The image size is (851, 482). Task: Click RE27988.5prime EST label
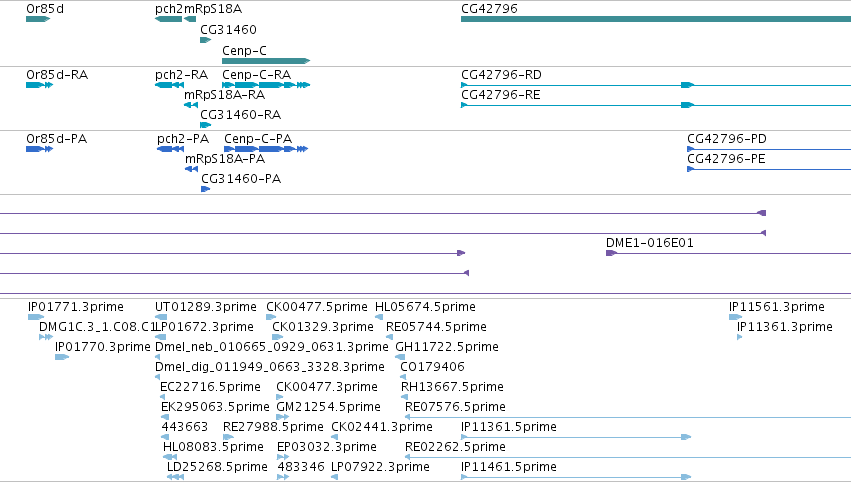(273, 427)
